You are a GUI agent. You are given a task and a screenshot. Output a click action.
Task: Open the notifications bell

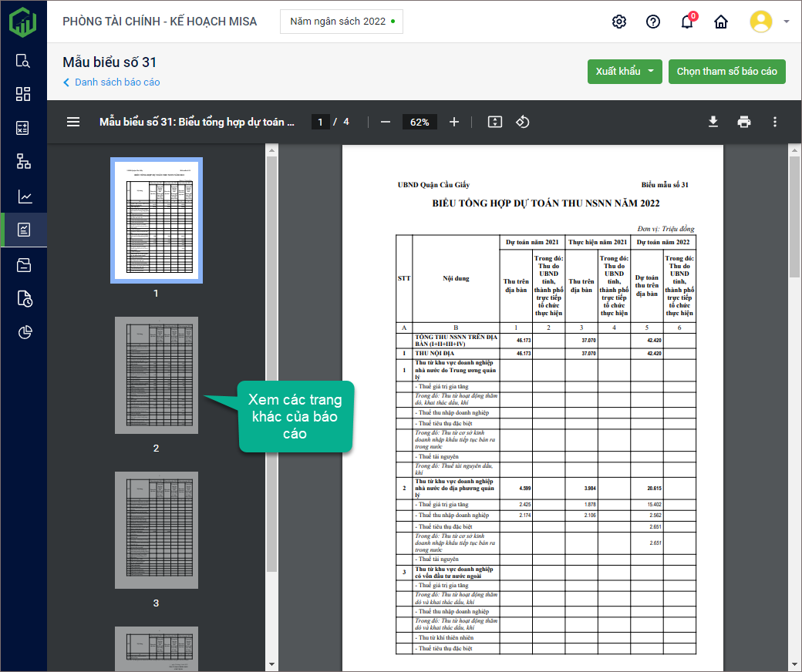click(687, 22)
